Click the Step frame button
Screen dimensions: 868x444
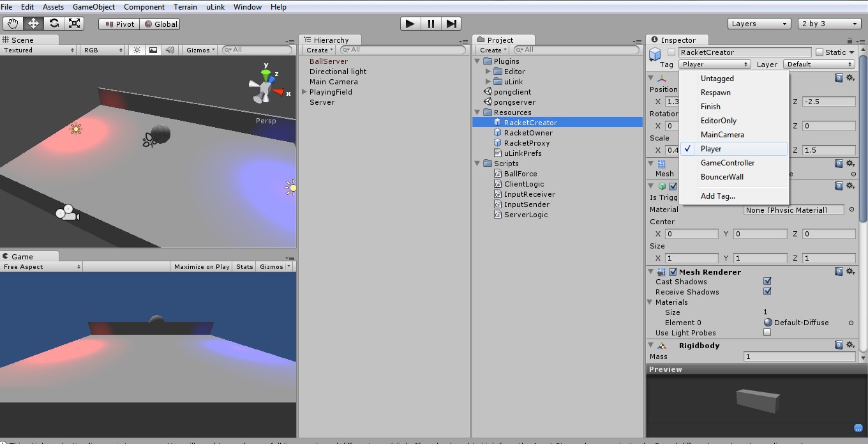point(451,24)
